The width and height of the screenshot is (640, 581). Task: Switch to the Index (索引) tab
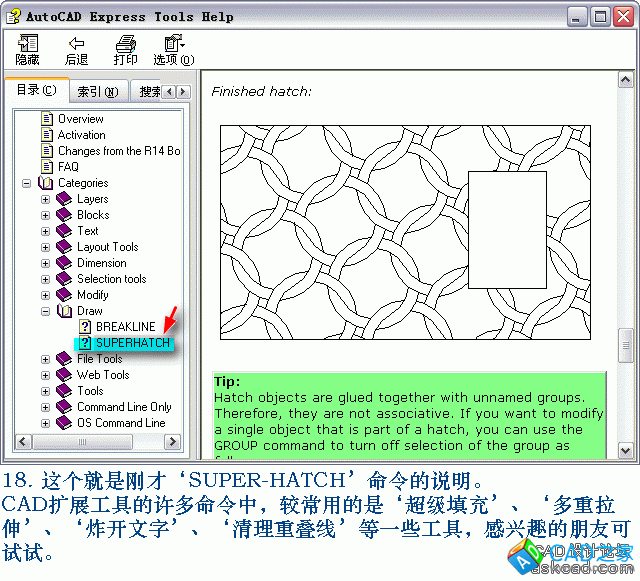click(x=97, y=92)
